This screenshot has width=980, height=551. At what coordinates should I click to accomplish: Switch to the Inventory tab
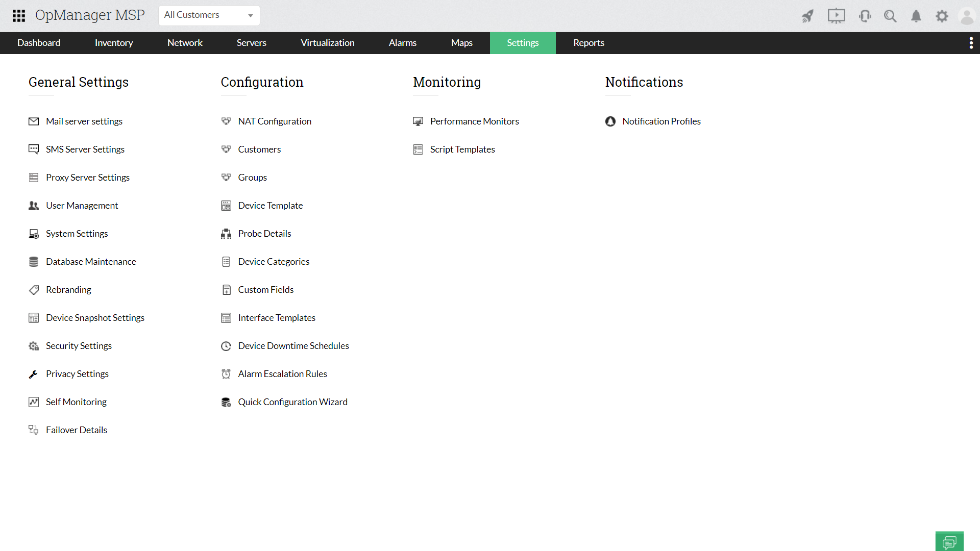(114, 43)
